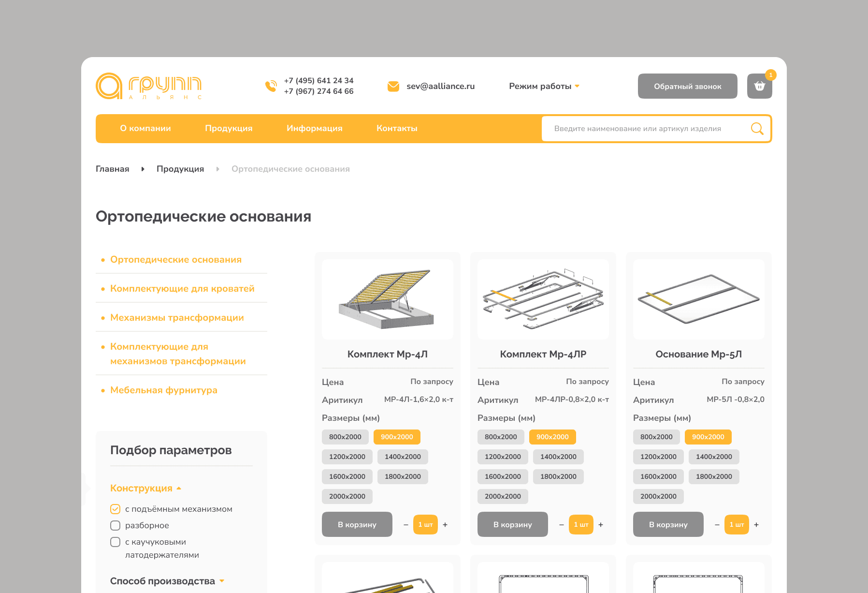868x593 pixels.
Task: Open the Комплект Мр-4Л product title
Action: [x=388, y=354]
